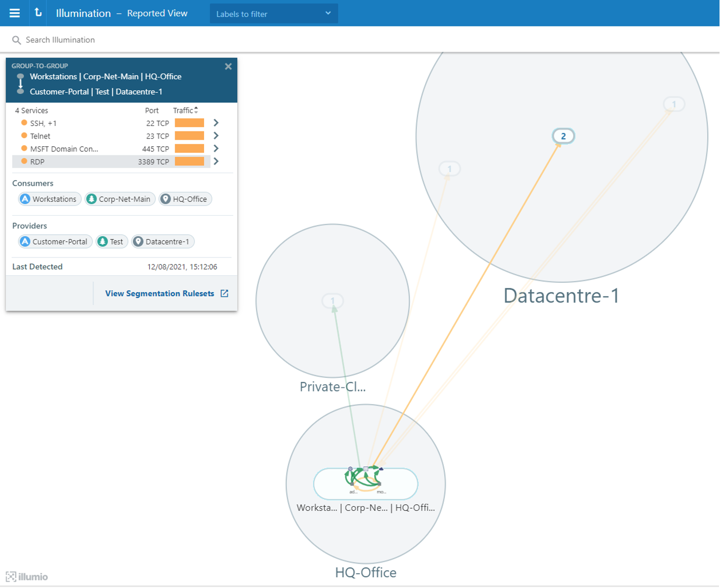Click the 4 Services header
720x588 pixels.
[31, 111]
